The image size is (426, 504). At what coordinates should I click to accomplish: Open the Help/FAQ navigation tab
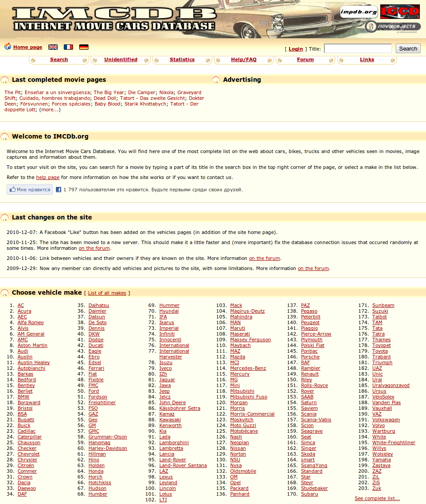244,60
